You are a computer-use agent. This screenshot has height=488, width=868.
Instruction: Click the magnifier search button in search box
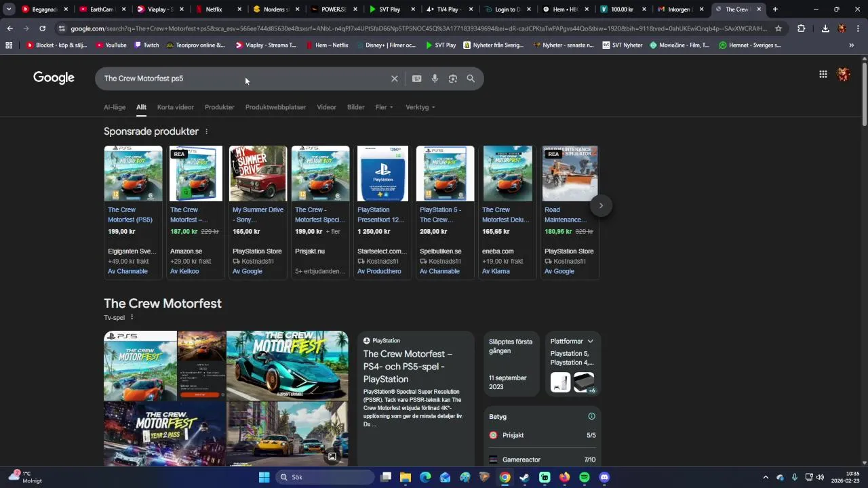tap(471, 79)
